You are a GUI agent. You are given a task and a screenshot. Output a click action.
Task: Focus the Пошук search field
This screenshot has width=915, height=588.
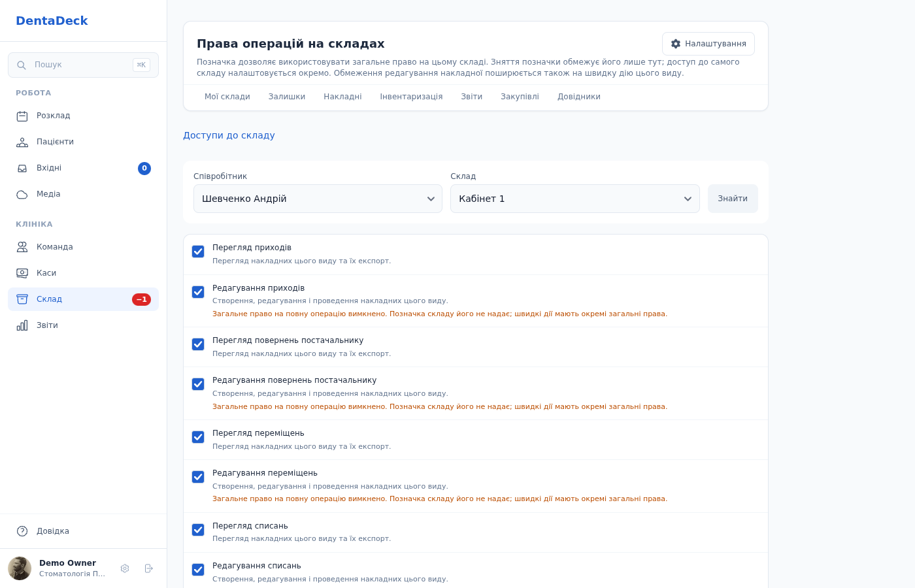tap(83, 65)
